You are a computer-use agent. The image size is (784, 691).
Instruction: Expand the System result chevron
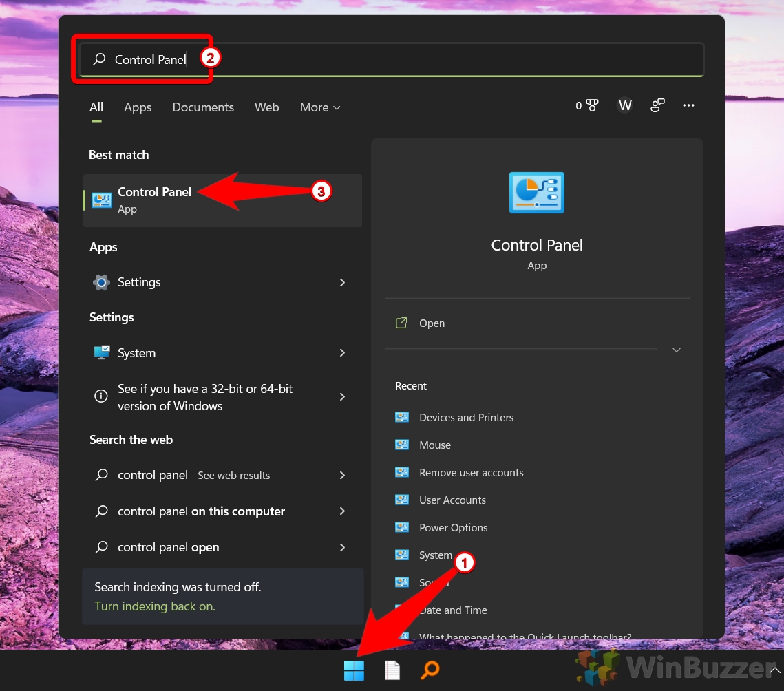point(342,353)
